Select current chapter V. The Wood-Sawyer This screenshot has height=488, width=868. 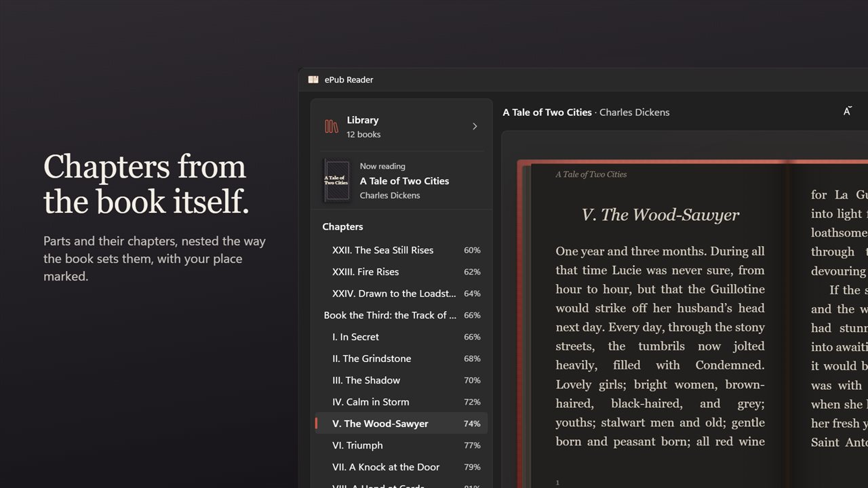401,424
